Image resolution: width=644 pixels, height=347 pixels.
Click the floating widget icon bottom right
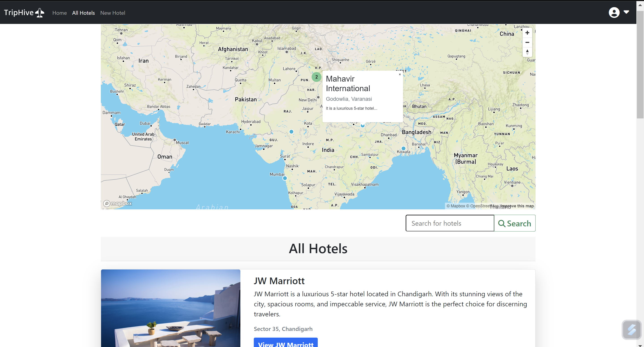[631, 330]
